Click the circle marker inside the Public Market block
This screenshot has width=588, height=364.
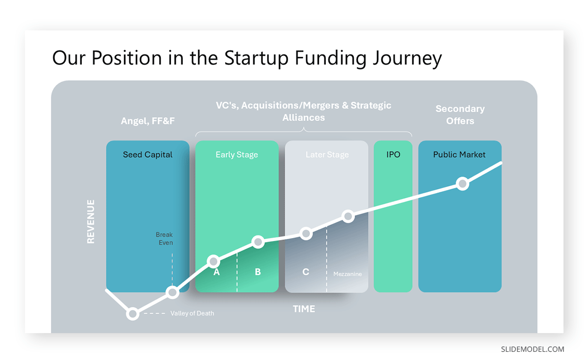coord(462,184)
